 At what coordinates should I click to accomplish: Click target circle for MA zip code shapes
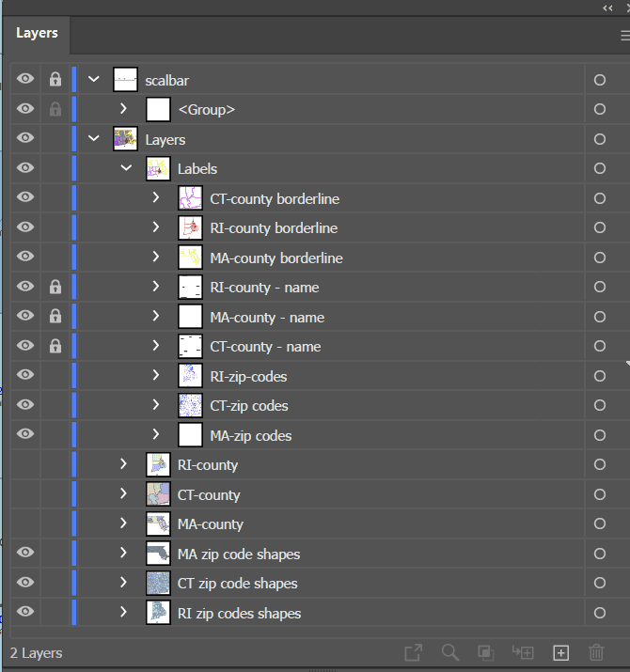(x=600, y=554)
